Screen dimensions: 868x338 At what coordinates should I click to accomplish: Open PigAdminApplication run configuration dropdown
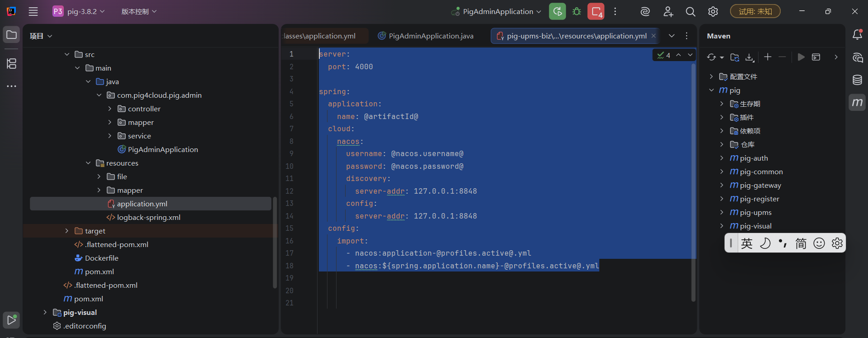497,12
